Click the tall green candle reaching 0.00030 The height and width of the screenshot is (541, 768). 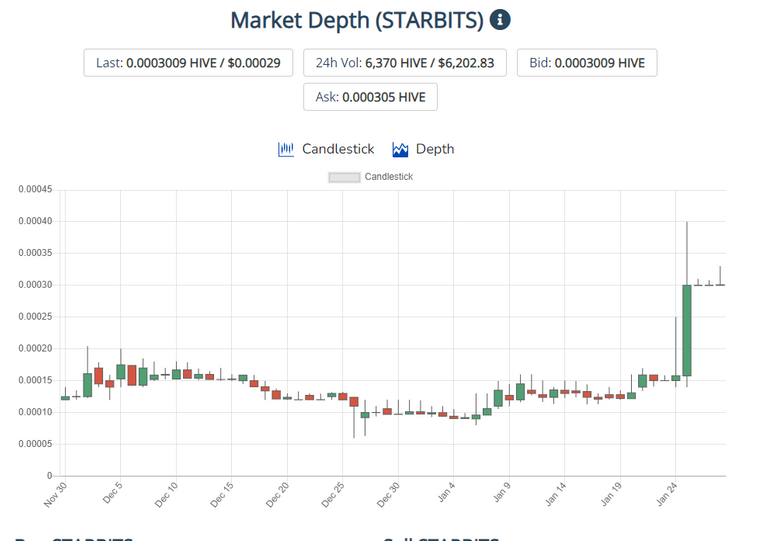pos(687,330)
